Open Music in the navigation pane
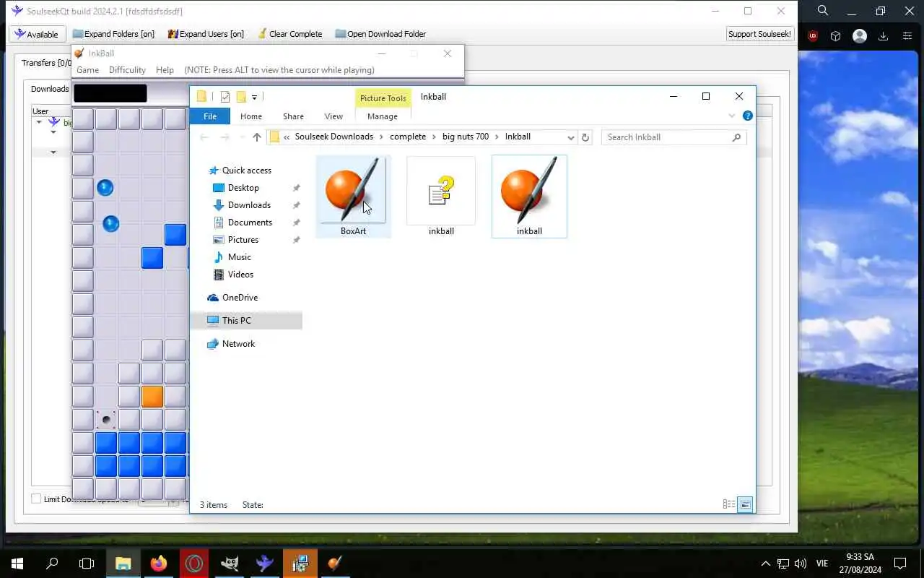 coord(240,257)
